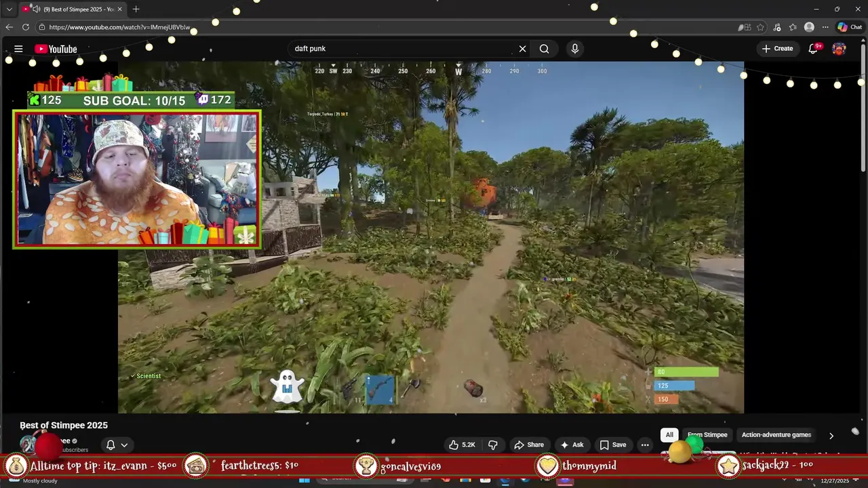Go to YouTube home via logo
Viewport: 868px width, 488px height.
[56, 49]
